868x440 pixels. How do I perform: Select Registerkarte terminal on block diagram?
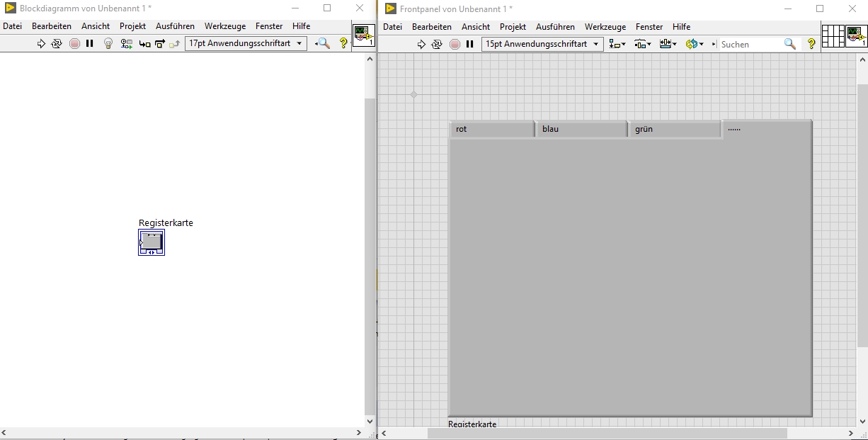(152, 242)
